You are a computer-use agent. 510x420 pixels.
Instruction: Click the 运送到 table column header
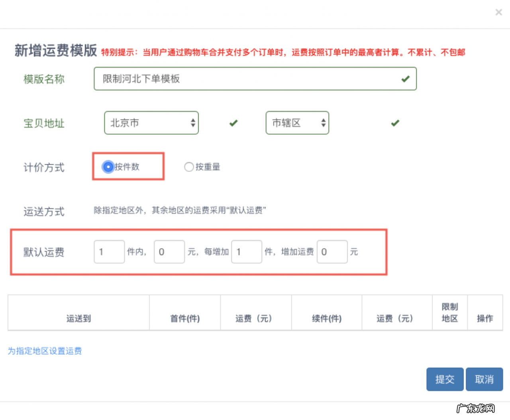[x=78, y=318]
